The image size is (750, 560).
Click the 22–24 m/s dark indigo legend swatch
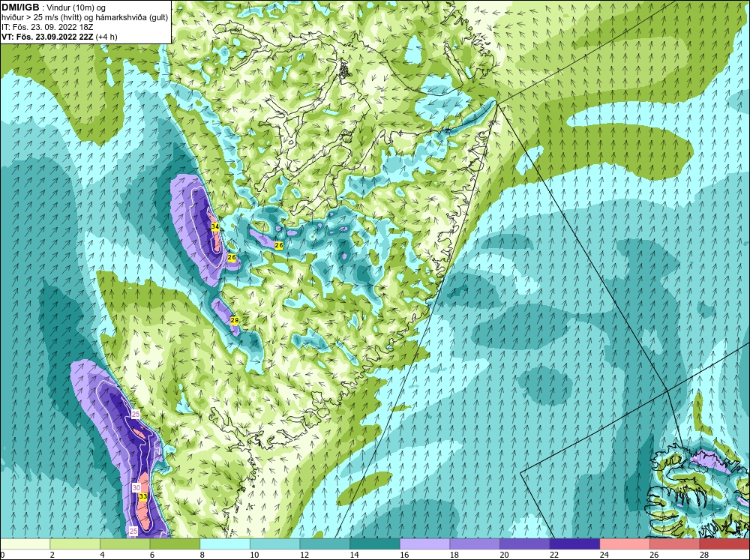[x=575, y=544]
